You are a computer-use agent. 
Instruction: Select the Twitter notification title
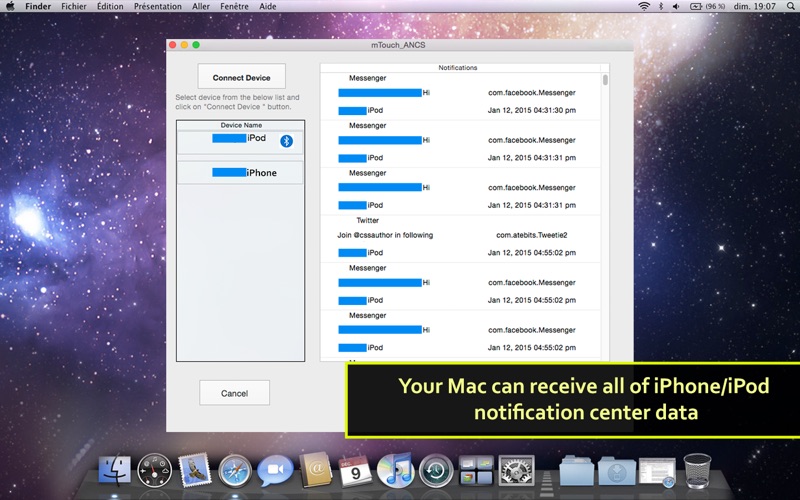367,220
